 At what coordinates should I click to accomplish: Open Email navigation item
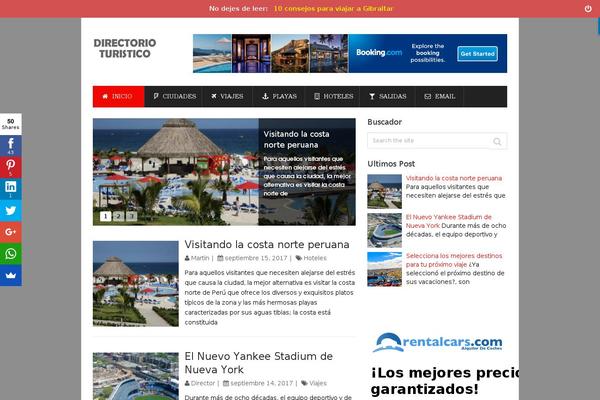[440, 96]
